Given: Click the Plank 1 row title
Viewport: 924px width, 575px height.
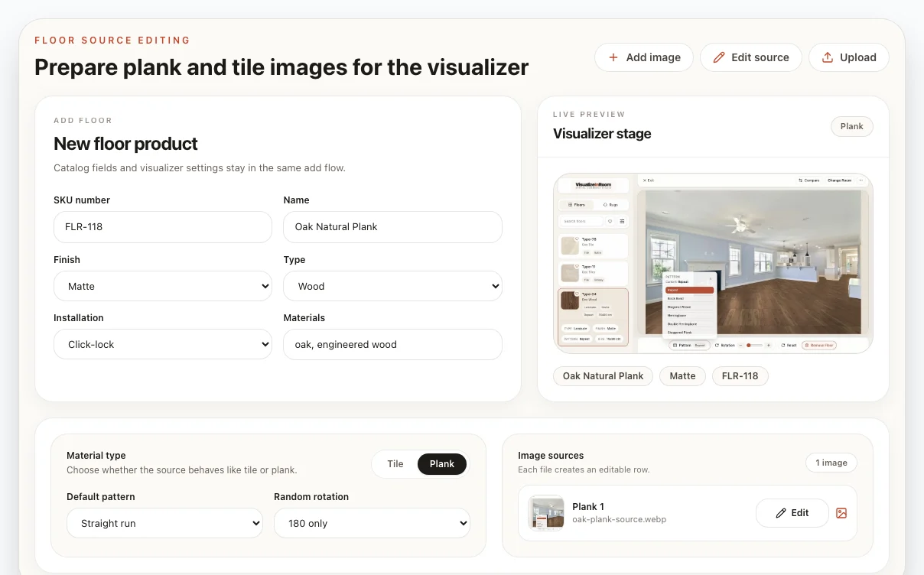Looking at the screenshot, I should click(588, 506).
